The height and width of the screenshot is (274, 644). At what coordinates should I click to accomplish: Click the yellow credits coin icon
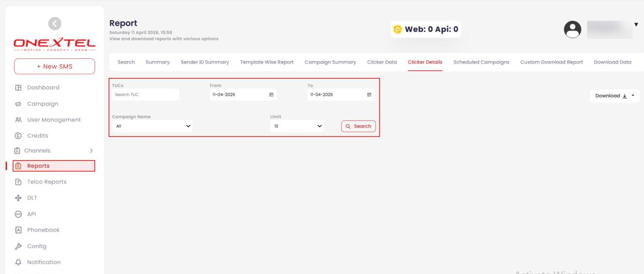tap(397, 29)
